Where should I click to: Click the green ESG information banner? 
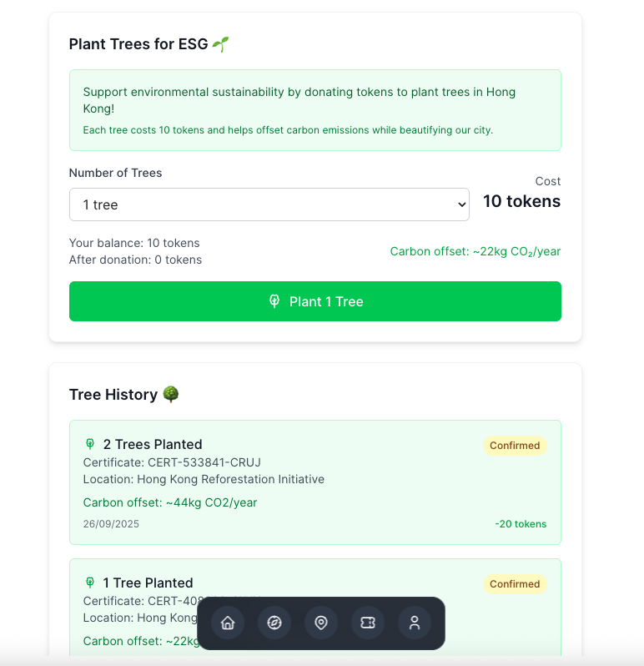point(314,109)
